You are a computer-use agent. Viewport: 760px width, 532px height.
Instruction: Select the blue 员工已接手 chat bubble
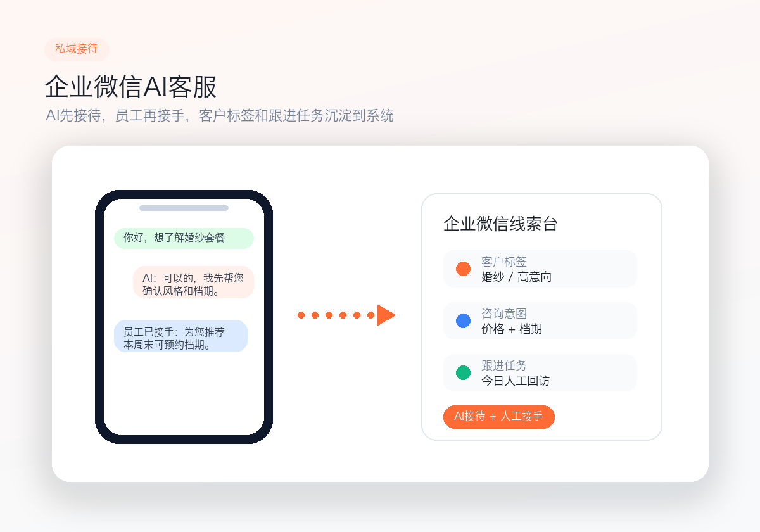coord(180,336)
